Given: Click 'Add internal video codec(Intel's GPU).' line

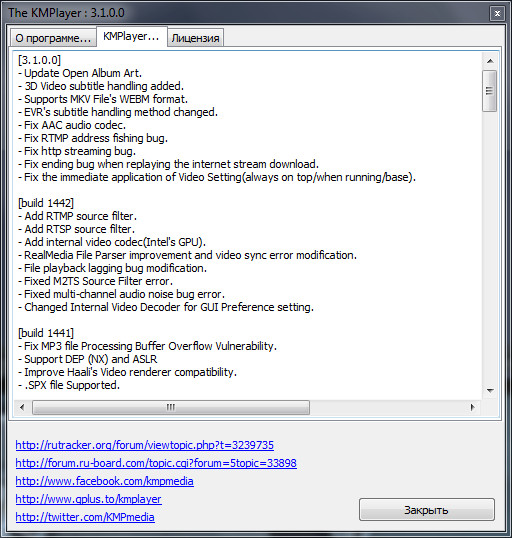Looking at the screenshot, I should pos(112,242).
